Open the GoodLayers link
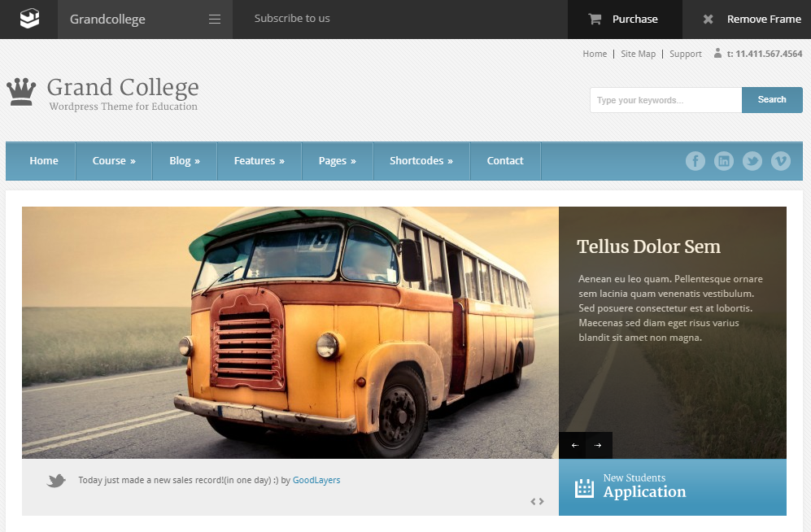 tap(316, 480)
